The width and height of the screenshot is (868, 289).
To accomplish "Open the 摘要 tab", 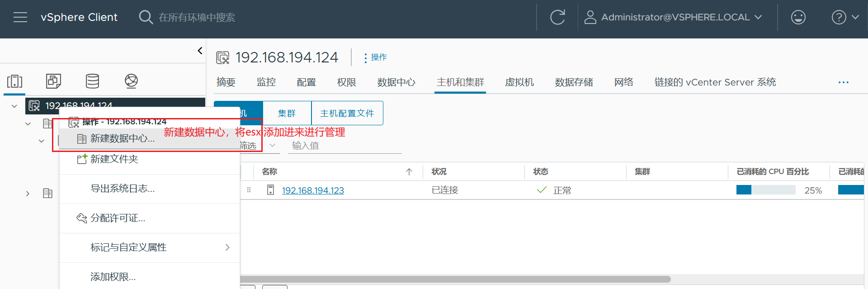I will click(x=226, y=82).
